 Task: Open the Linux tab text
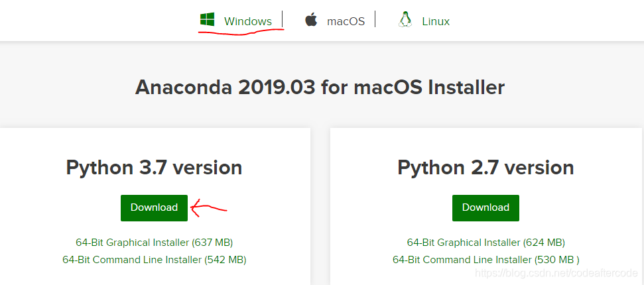436,21
